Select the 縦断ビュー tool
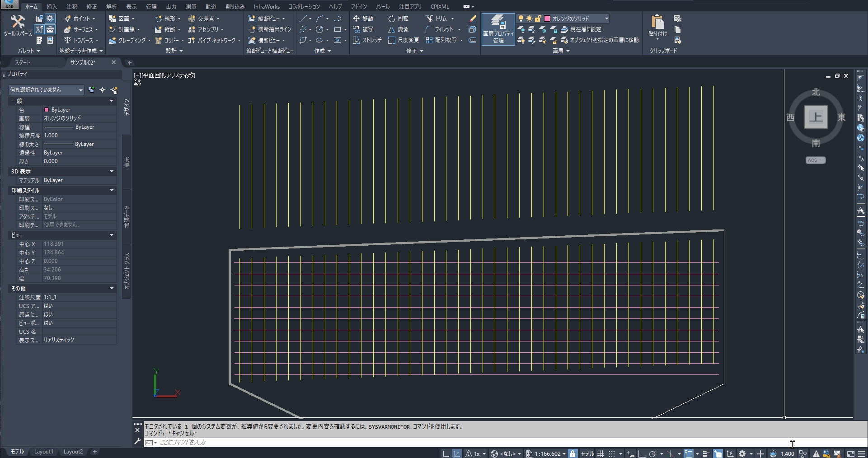868x458 pixels. click(268, 18)
